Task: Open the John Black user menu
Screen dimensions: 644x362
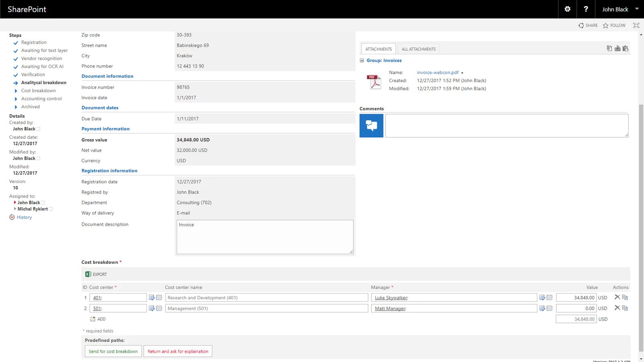Action: (x=620, y=9)
